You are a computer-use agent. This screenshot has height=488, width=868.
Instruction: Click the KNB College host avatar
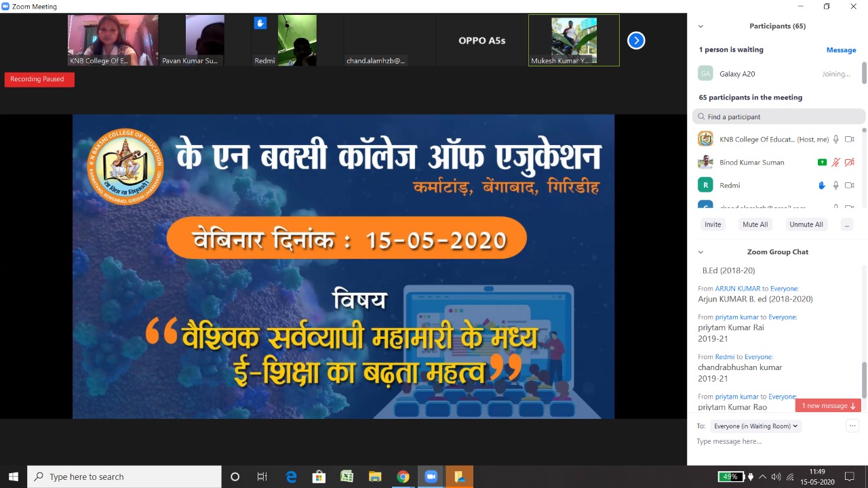pyautogui.click(x=705, y=139)
